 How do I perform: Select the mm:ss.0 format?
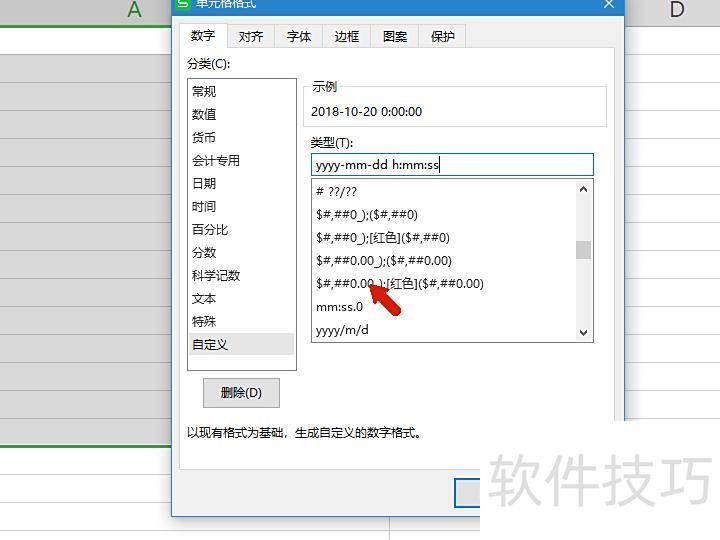340,307
